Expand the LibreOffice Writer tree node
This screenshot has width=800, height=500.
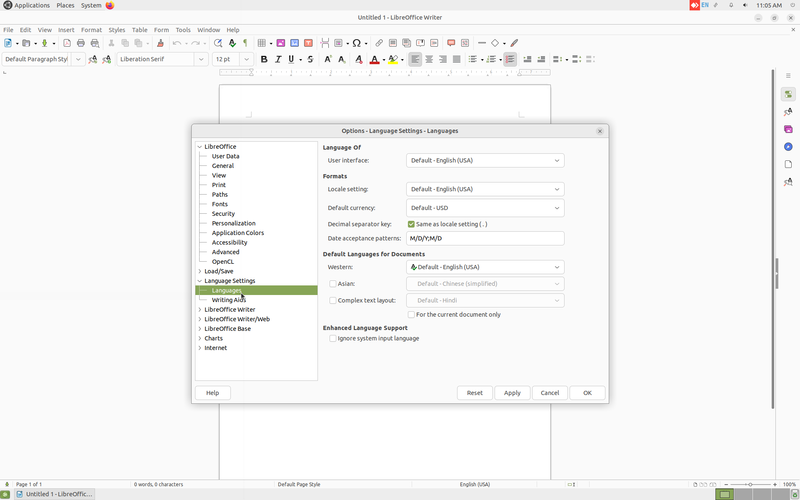pos(199,310)
